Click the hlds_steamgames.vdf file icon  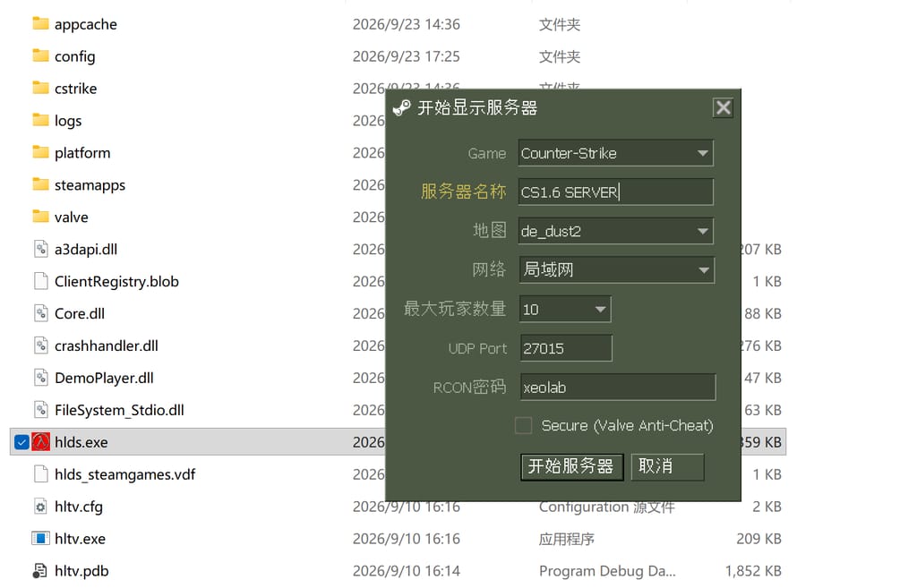point(40,474)
